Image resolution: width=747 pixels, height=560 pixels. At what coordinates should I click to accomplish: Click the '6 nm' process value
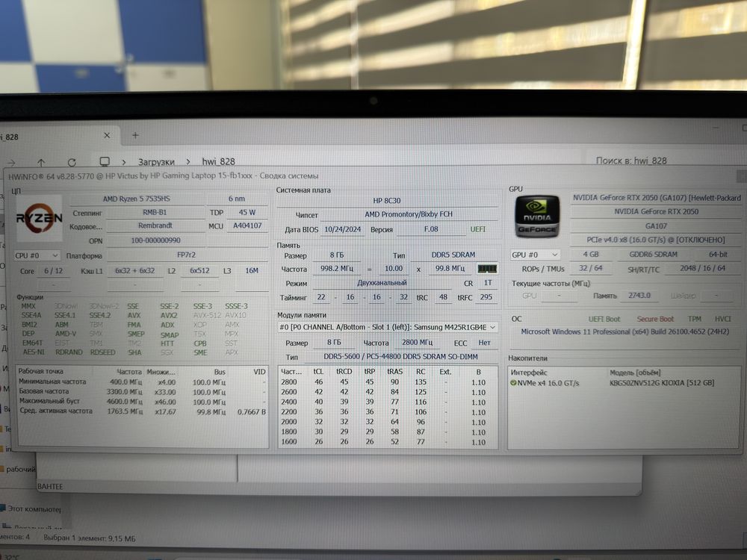tap(237, 199)
